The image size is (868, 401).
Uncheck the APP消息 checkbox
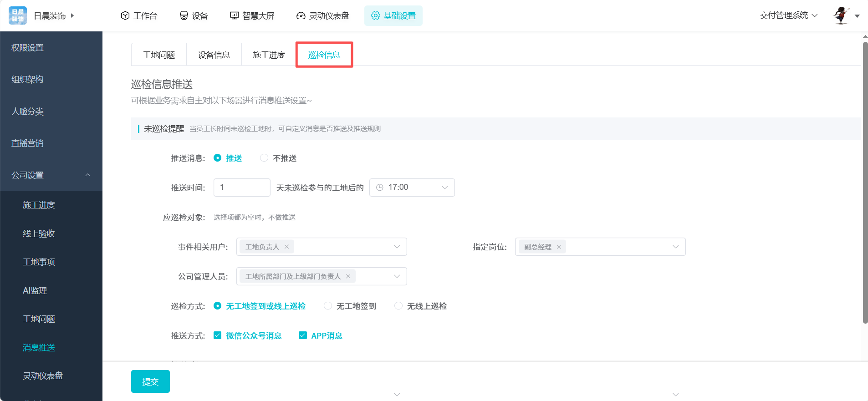(303, 335)
